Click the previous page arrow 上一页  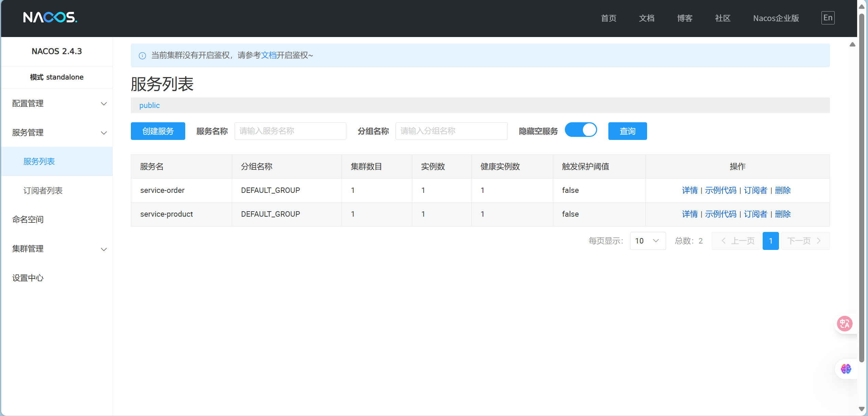[x=736, y=241]
